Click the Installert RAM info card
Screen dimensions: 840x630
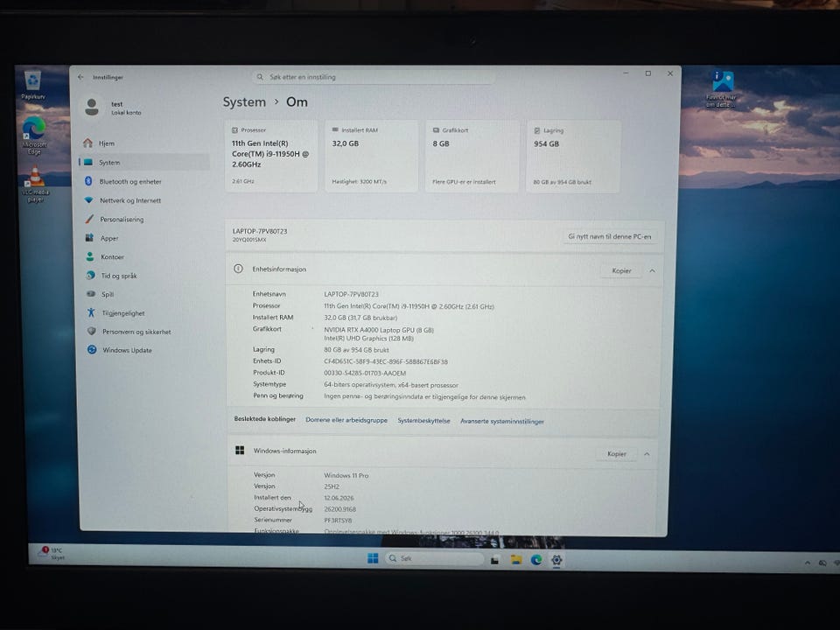pyautogui.click(x=372, y=156)
